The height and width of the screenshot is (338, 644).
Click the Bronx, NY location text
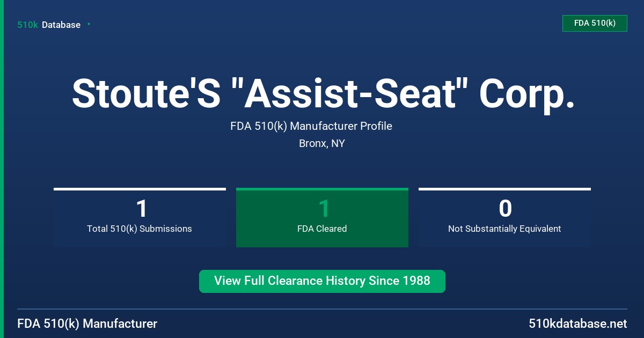322,143
